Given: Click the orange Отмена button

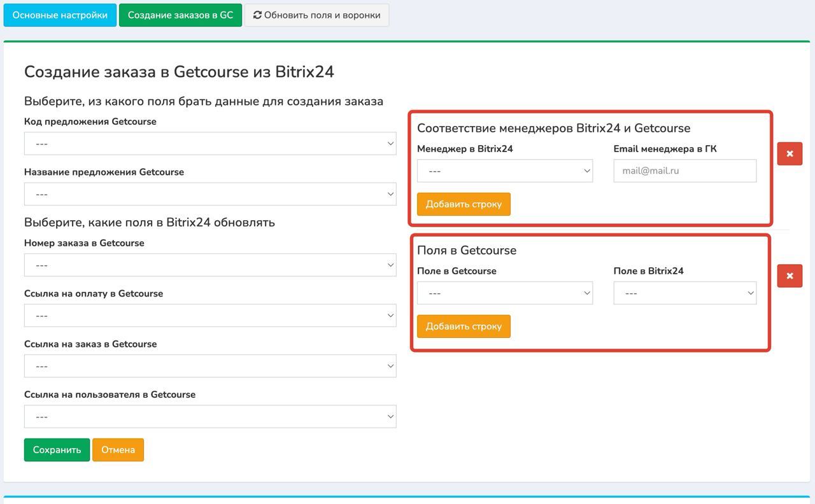Looking at the screenshot, I should click(x=118, y=450).
